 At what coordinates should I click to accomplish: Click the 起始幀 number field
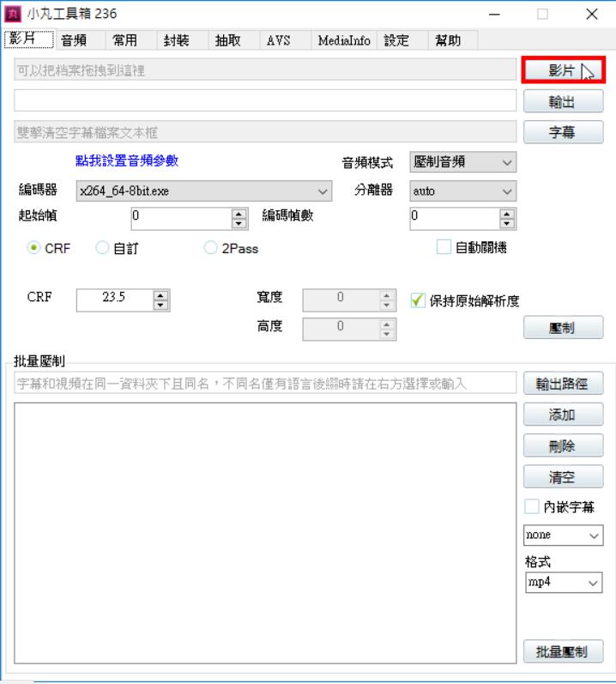point(181,219)
